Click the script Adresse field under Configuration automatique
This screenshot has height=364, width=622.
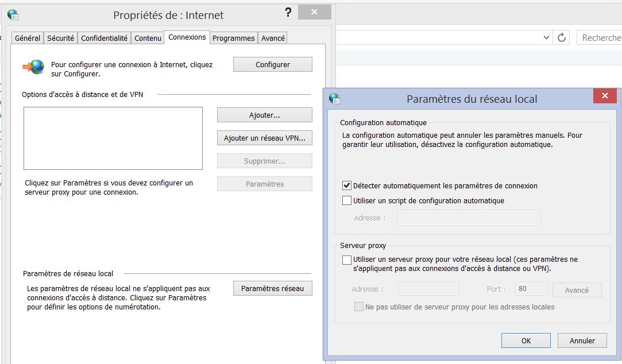[x=469, y=218]
